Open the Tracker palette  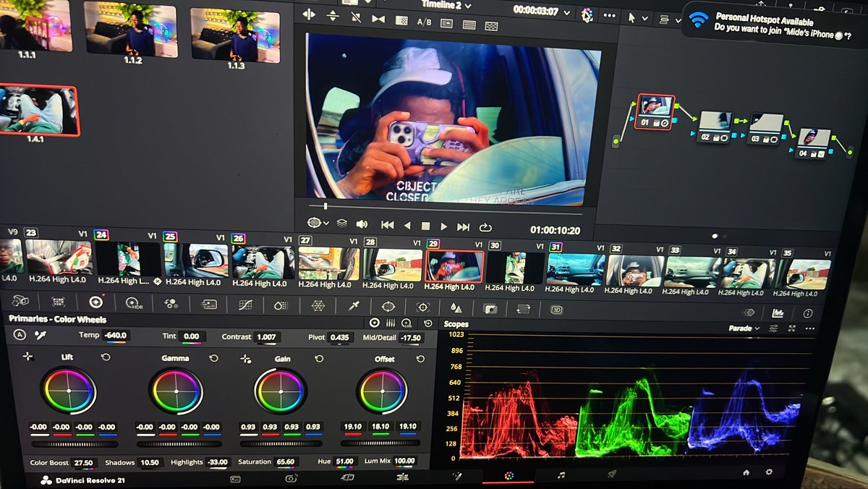pyautogui.click(x=423, y=307)
